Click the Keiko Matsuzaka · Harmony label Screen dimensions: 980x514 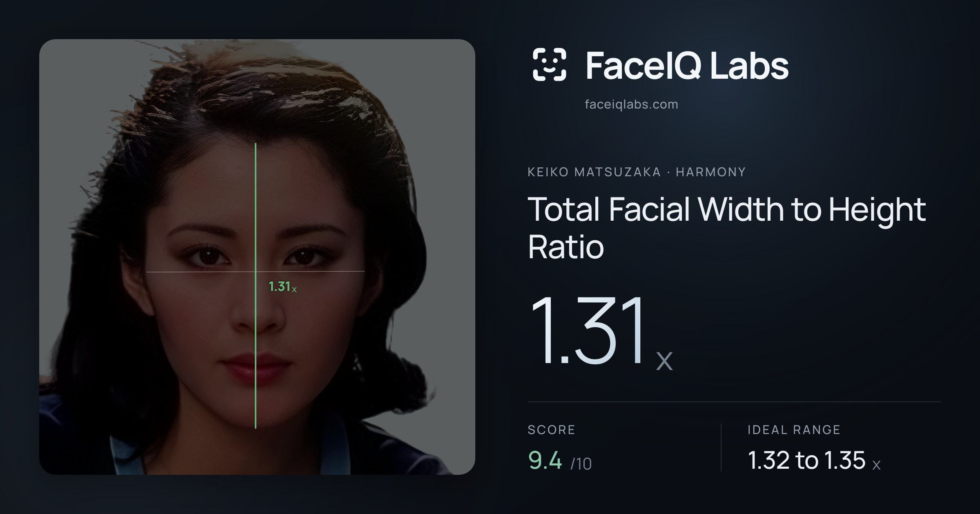637,172
